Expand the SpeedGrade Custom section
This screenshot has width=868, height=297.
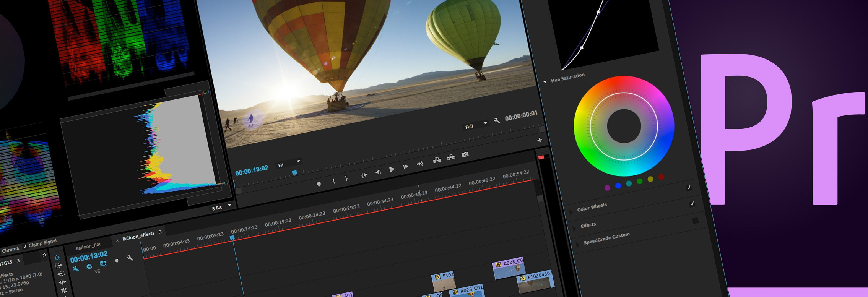coord(578,245)
